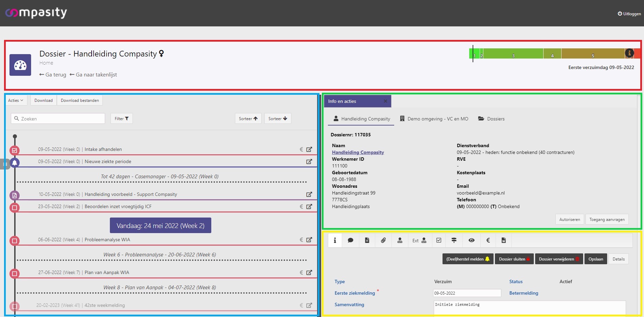This screenshot has height=317, width=644.
Task: Click the document marker for Handleiding voorbeeld
Action: pyautogui.click(x=15, y=195)
